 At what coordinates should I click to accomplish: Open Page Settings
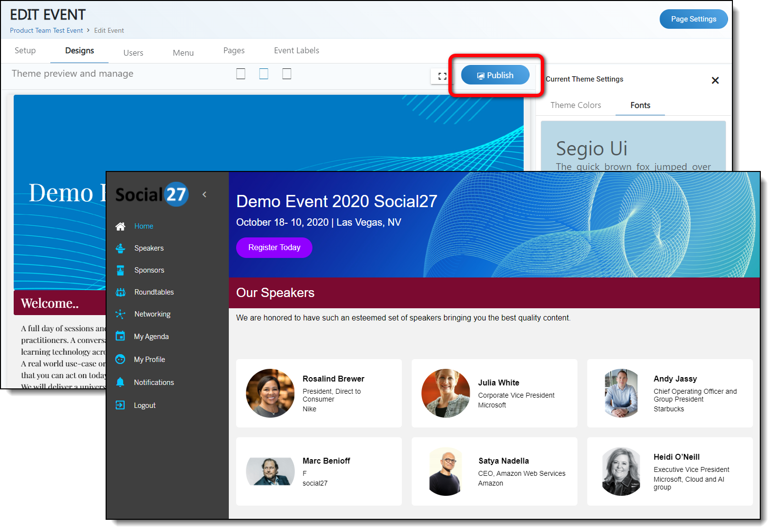click(x=693, y=19)
